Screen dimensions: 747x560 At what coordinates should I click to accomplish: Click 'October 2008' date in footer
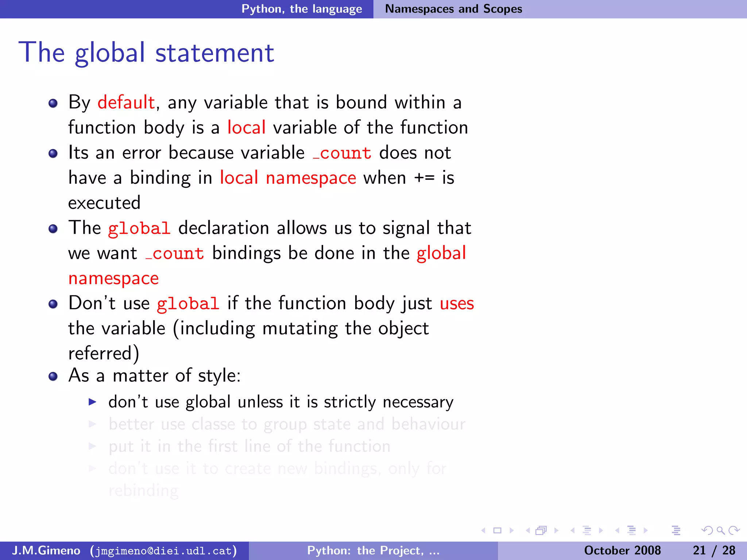(x=622, y=550)
